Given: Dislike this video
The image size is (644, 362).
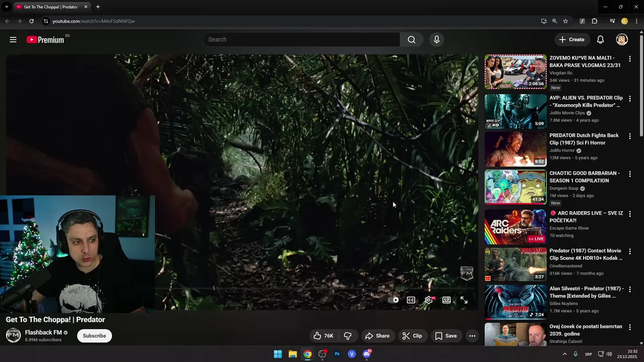Looking at the screenshot, I should [x=348, y=336].
